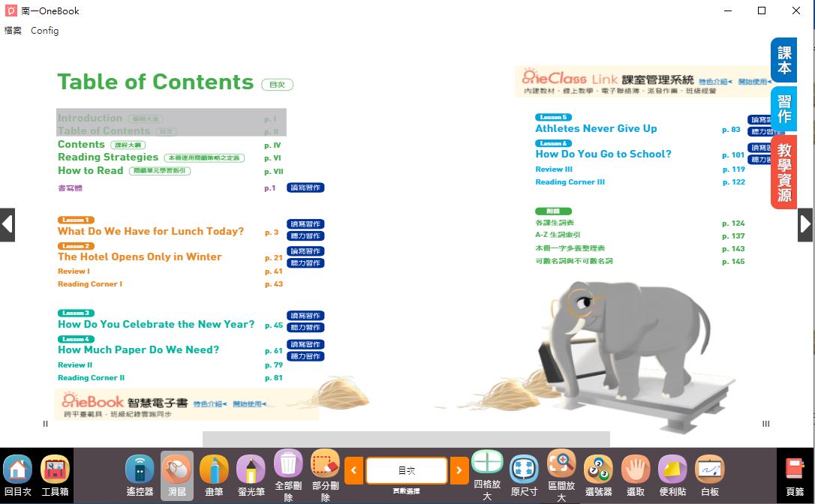The width and height of the screenshot is (815, 504).
Task: Click 聽力習作 button for Lesson 1
Action: [x=305, y=236]
